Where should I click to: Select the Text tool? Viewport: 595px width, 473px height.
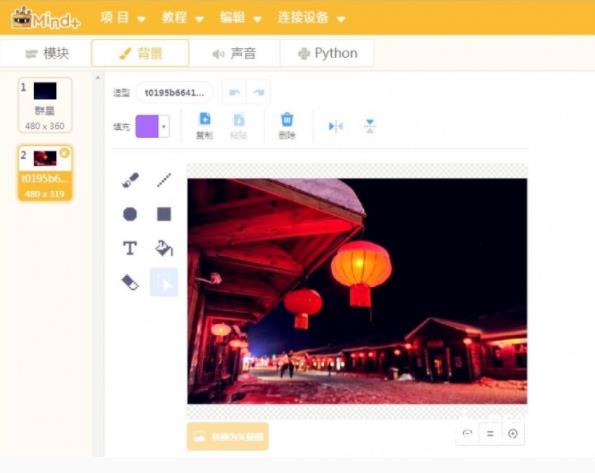130,248
